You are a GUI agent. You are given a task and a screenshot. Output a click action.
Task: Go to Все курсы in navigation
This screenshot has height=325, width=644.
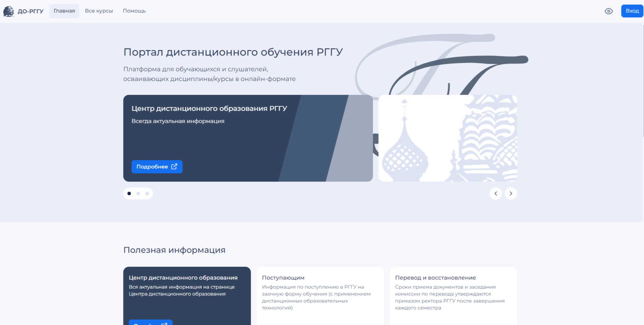tap(99, 11)
